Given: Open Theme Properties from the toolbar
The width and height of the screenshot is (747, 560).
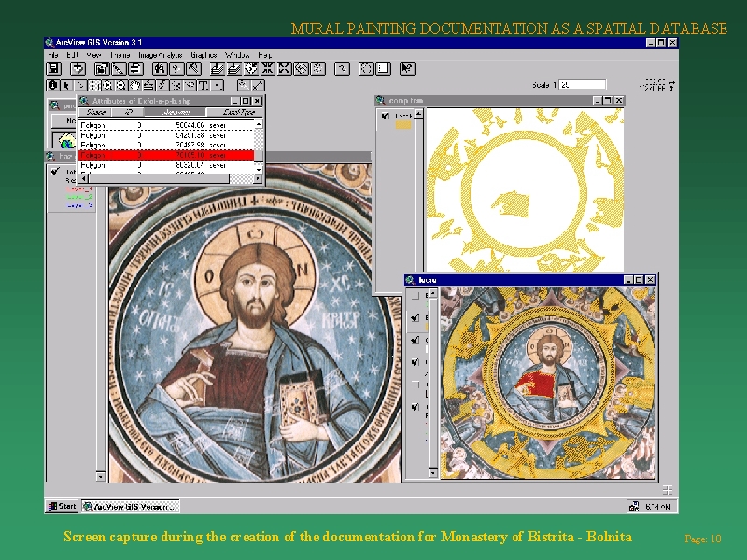Looking at the screenshot, I should (101, 69).
